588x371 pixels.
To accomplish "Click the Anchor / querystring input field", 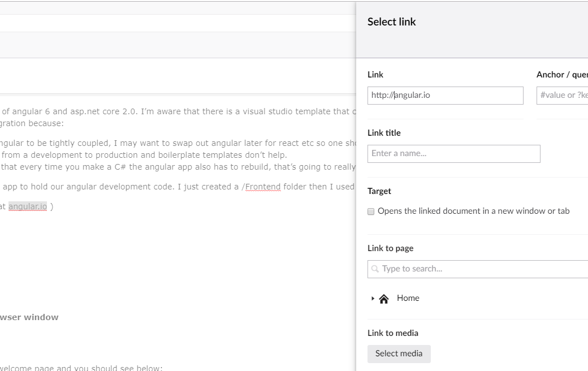I will coord(563,96).
